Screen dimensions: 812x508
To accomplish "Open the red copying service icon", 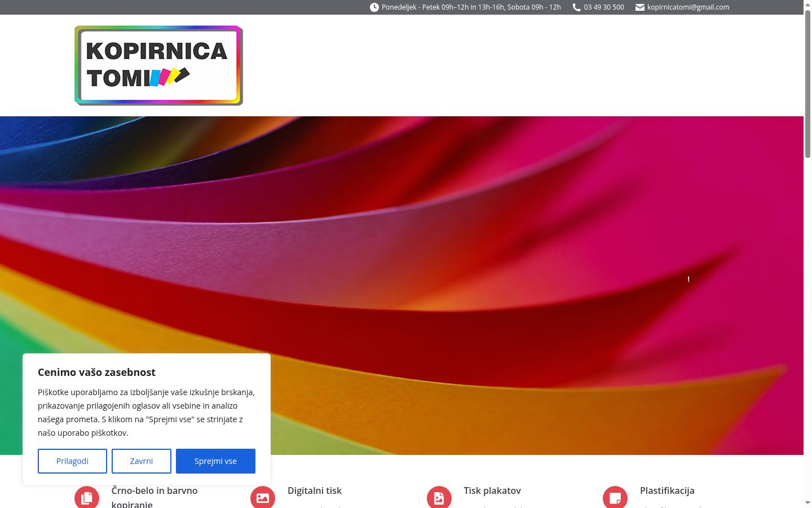I will tap(87, 497).
